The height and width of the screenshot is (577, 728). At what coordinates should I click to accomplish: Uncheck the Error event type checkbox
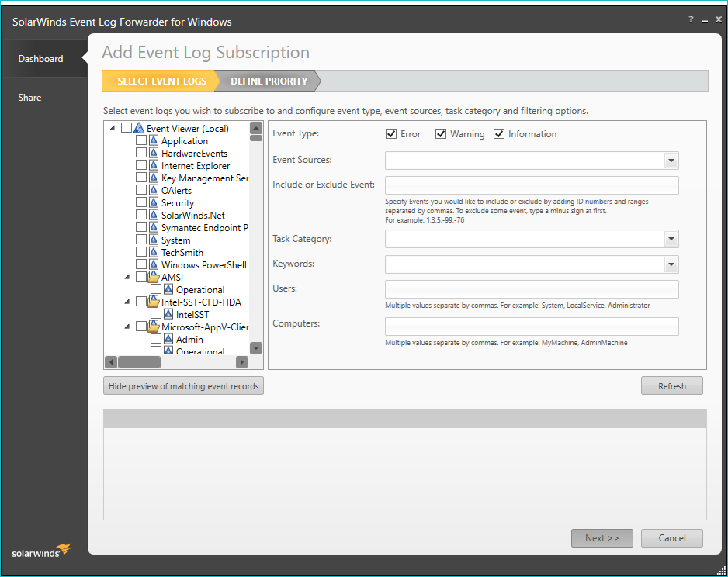click(392, 134)
